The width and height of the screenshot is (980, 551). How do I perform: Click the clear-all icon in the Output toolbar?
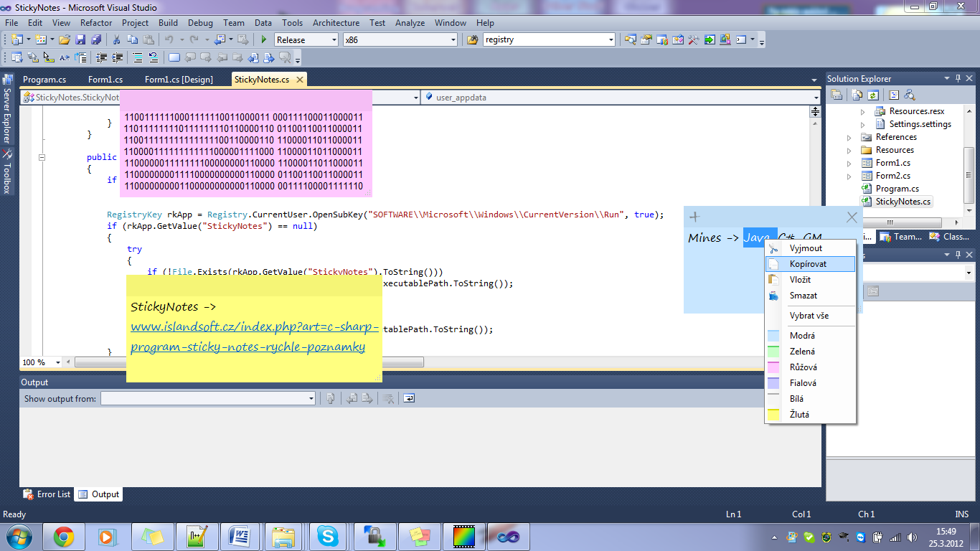point(388,398)
